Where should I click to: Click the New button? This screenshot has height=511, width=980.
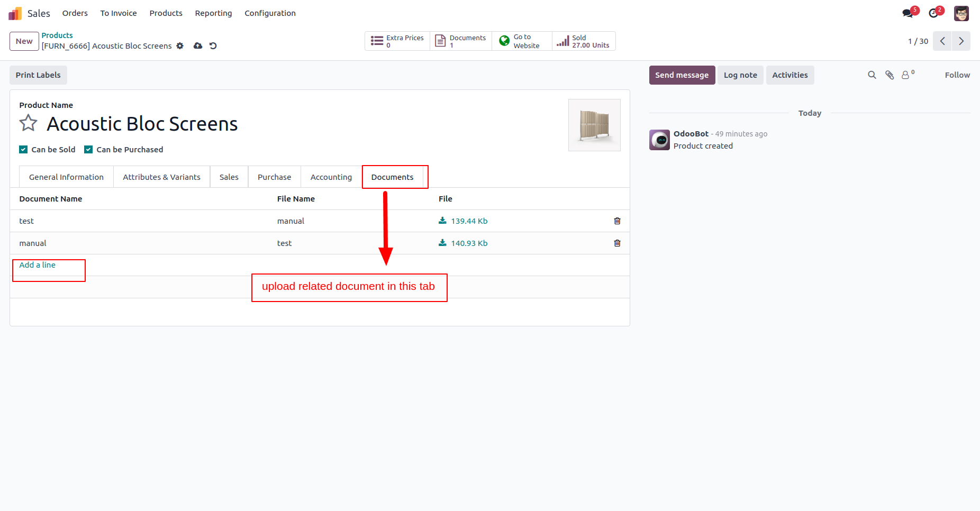tap(24, 41)
